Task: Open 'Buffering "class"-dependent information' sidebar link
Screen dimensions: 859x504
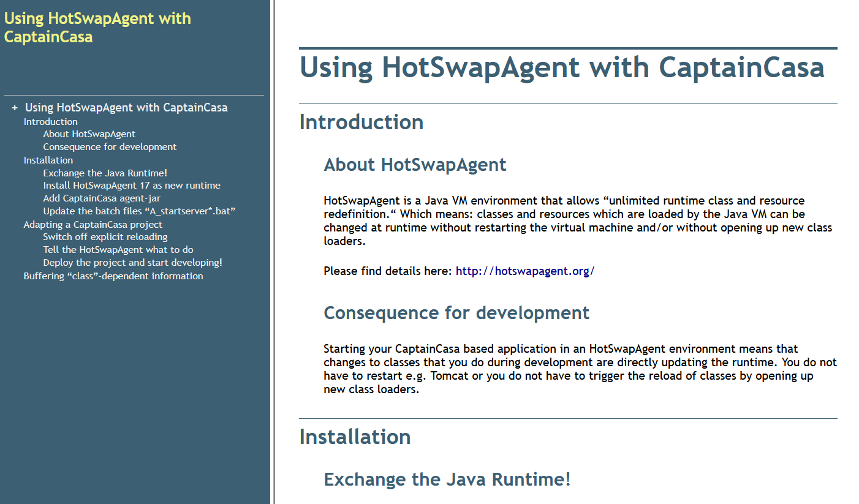Action: click(x=113, y=276)
